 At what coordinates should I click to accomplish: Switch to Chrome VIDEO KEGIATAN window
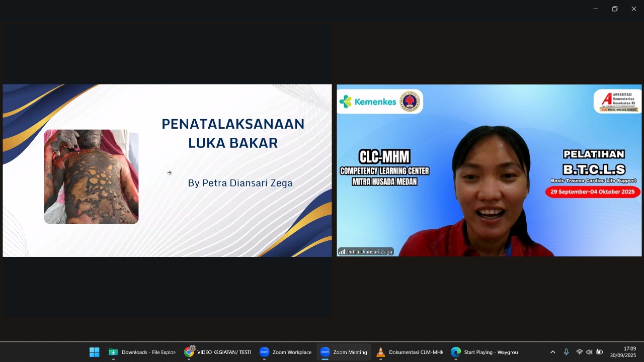pos(218,352)
